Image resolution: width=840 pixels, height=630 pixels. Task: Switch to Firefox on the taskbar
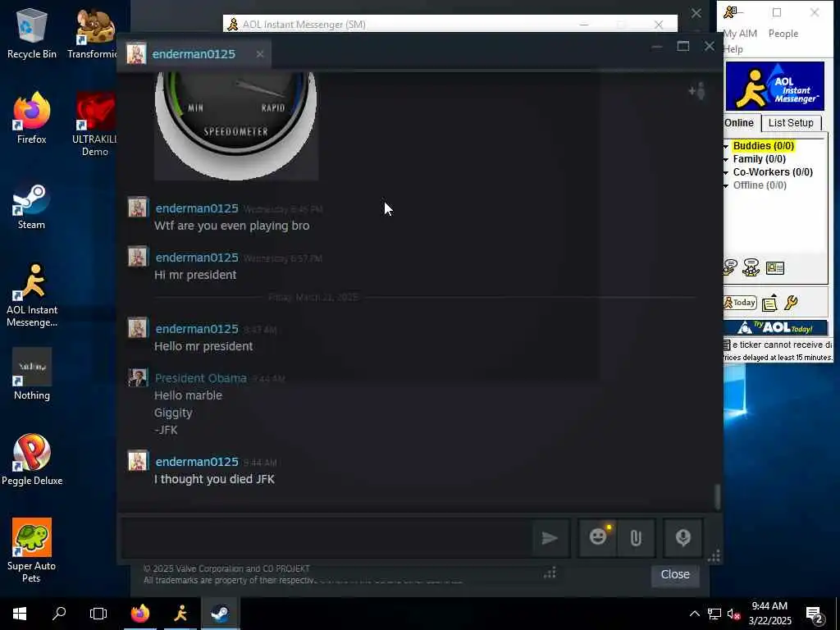pos(140,614)
